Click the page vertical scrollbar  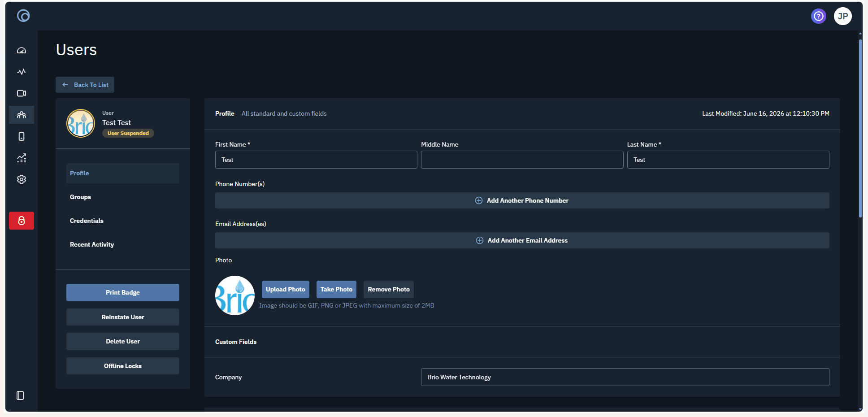tap(860, 128)
